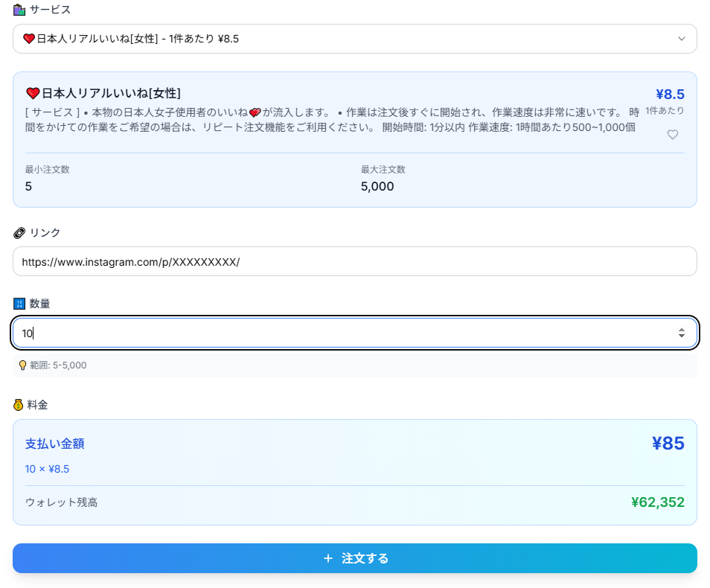Click the link chain icon beside リンク
This screenshot has width=710, height=588.
[x=19, y=233]
